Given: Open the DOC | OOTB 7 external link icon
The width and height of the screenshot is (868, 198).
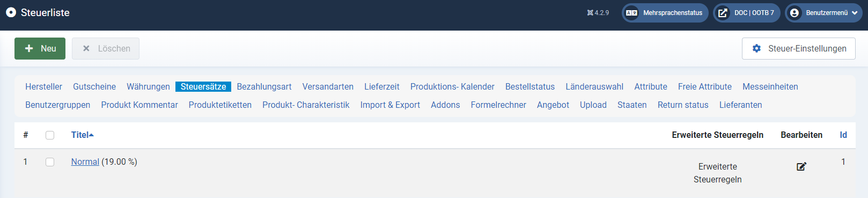Looking at the screenshot, I should 723,13.
